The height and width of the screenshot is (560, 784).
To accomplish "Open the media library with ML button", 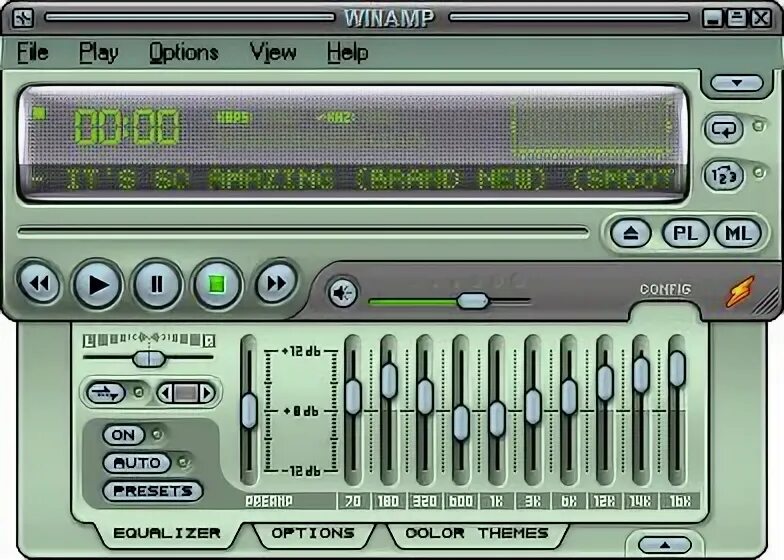I will pyautogui.click(x=738, y=233).
